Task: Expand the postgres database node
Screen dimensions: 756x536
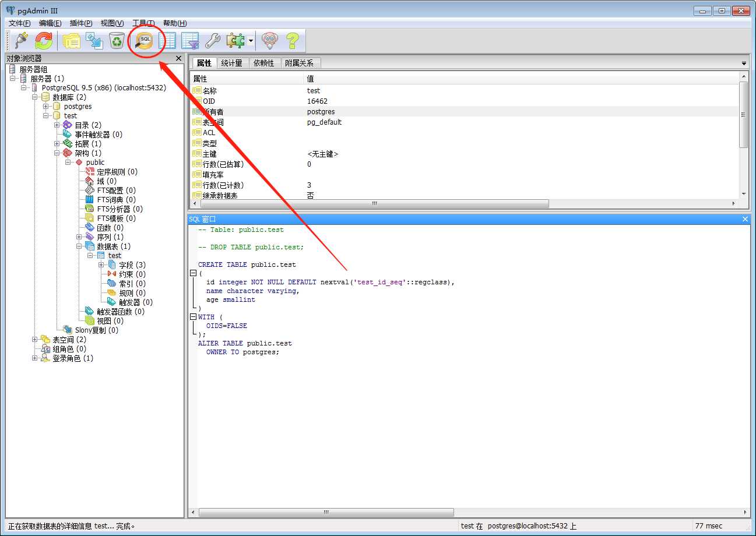Action: click(x=46, y=107)
